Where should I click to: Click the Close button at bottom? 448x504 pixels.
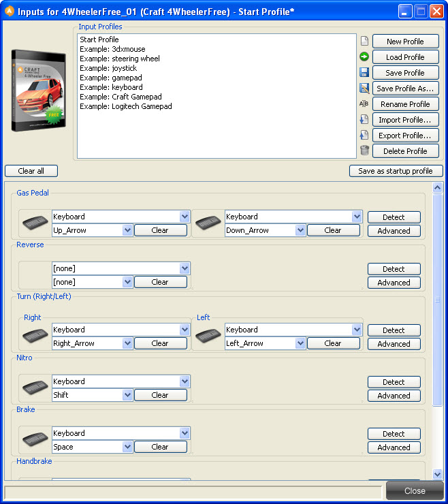[x=415, y=491]
